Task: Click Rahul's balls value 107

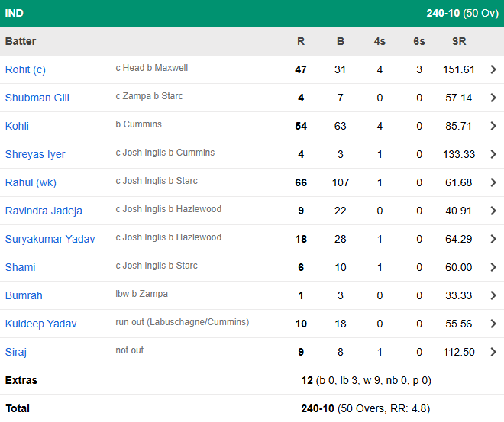Action: pos(341,182)
